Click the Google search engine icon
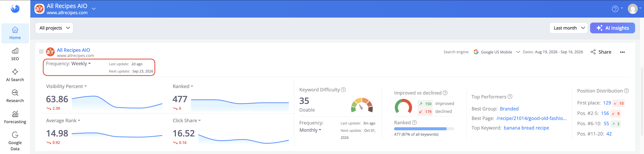This screenshot has height=154, width=644. point(476,52)
